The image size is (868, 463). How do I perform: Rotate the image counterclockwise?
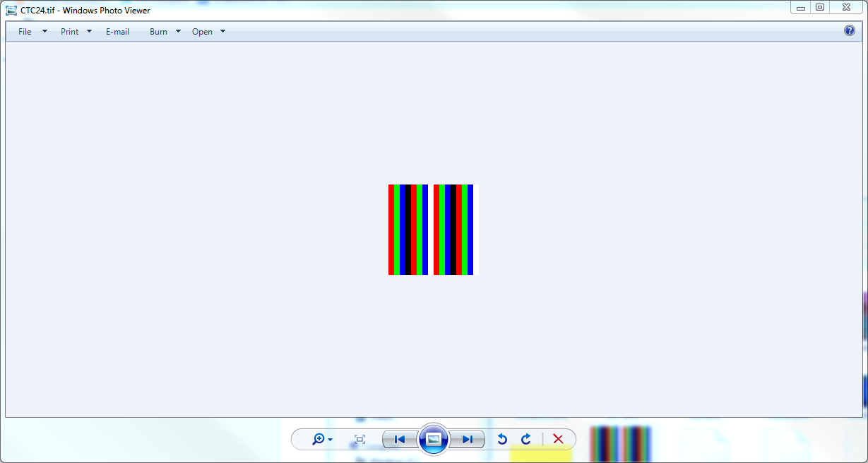pyautogui.click(x=502, y=440)
